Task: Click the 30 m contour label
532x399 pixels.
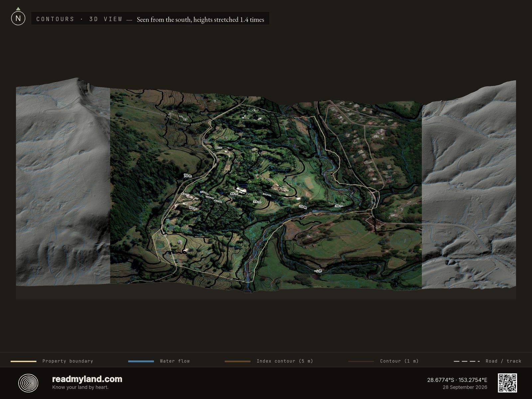Action: (x=267, y=194)
